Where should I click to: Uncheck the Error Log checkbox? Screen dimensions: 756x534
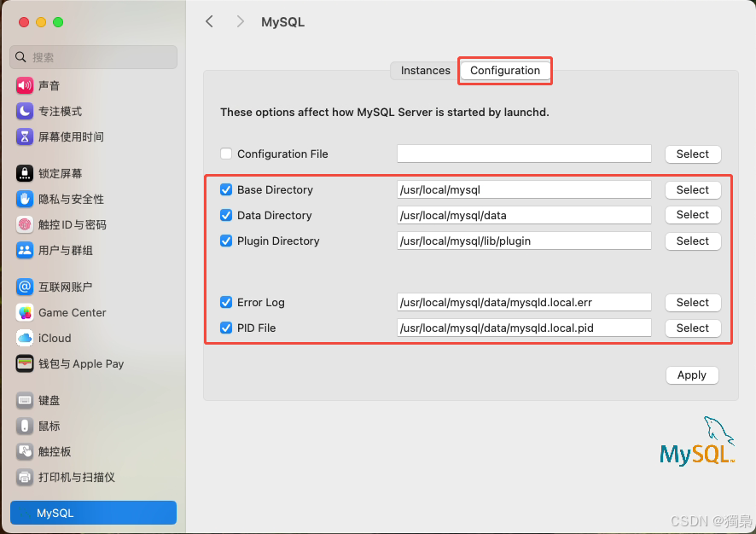click(x=226, y=302)
